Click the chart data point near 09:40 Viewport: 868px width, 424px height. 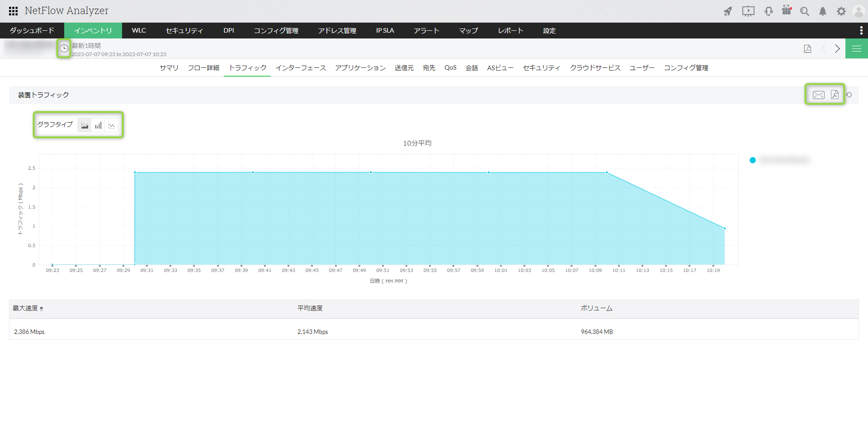click(x=253, y=172)
